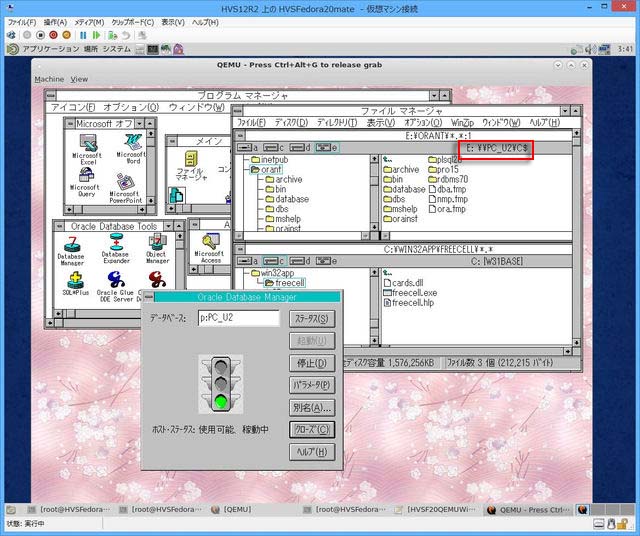Click the ヘルプ(H) button in Oracle Database Manager
The image size is (640, 536).
312,452
